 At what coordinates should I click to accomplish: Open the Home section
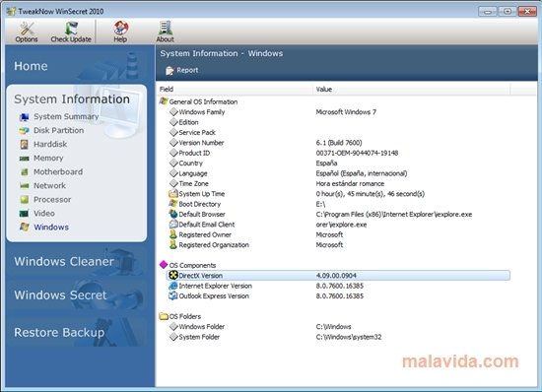tap(31, 66)
